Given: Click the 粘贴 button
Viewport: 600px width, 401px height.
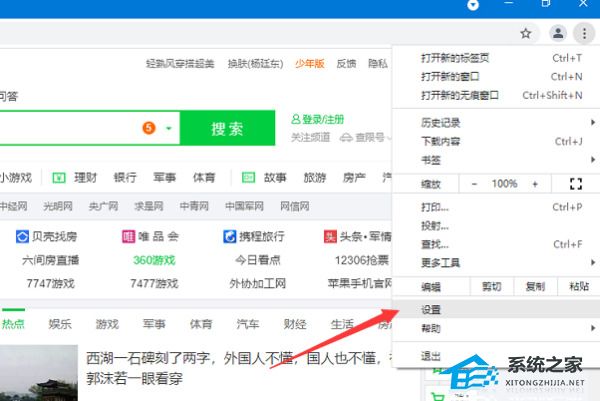Looking at the screenshot, I should coord(579,286).
